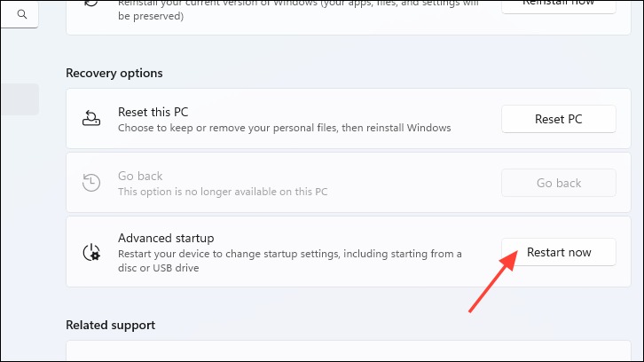The image size is (644, 362).
Task: Click the Related support heading
Action: 111,325
